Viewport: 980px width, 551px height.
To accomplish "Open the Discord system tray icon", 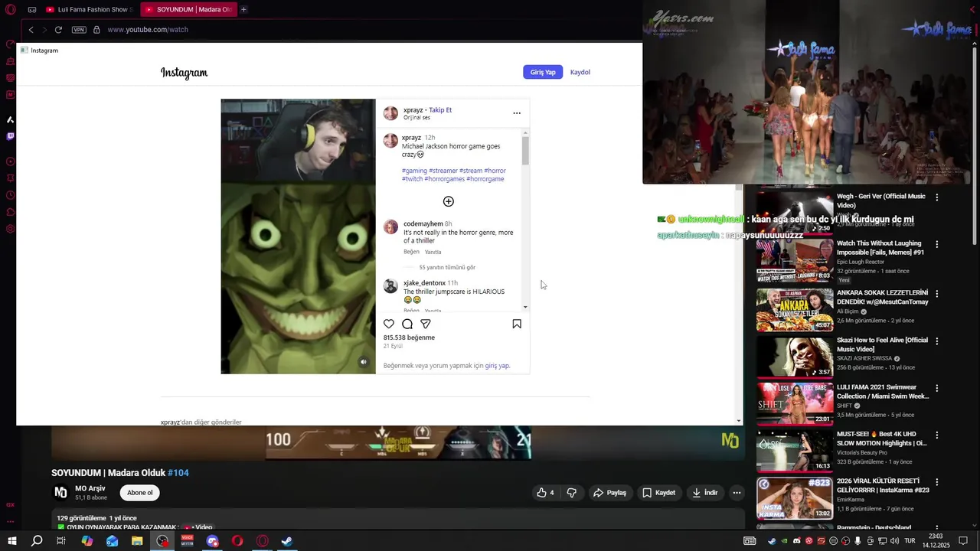I will click(796, 541).
